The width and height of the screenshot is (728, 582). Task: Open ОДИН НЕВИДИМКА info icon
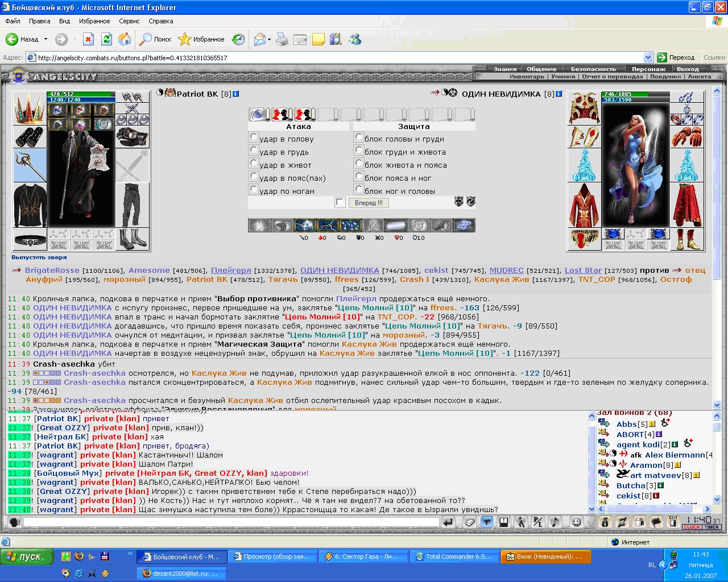(559, 94)
